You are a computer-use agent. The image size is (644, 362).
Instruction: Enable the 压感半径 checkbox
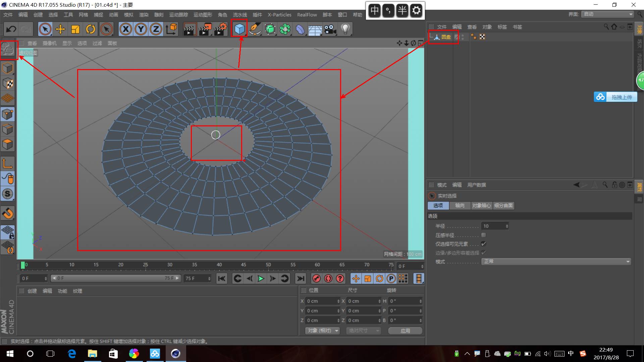tap(483, 235)
